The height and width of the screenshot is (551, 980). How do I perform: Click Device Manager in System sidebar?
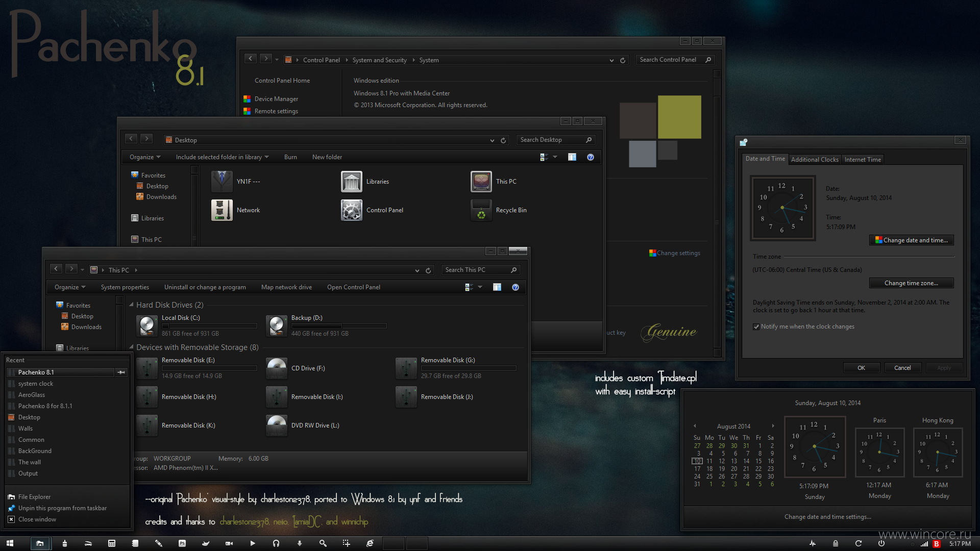276,99
